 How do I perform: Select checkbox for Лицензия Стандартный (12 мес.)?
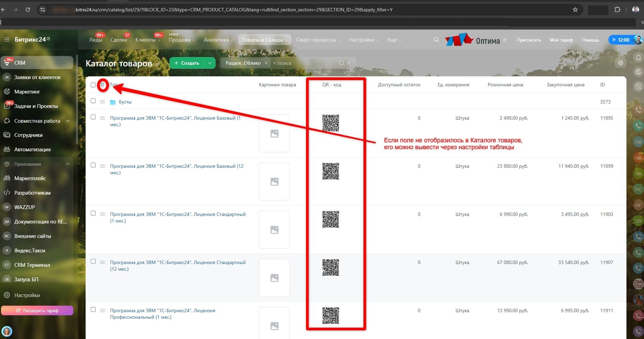click(93, 261)
